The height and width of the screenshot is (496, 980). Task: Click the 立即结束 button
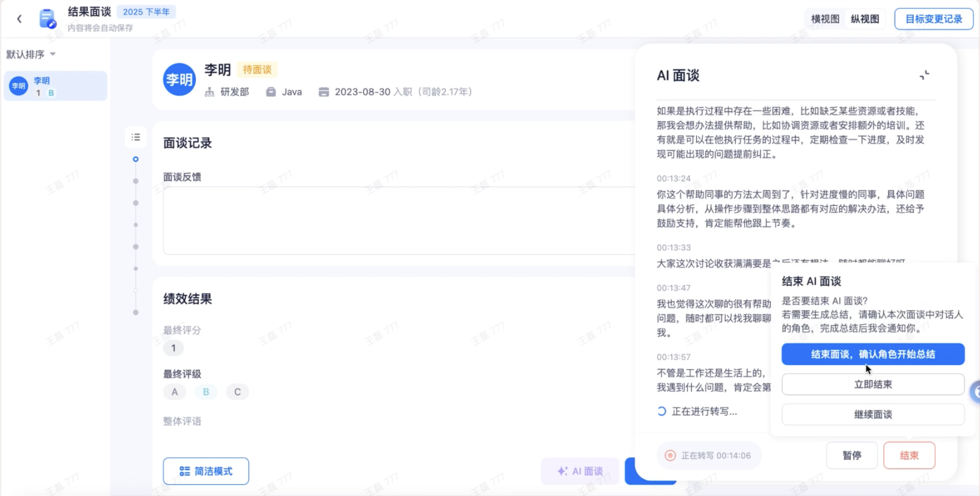(873, 384)
